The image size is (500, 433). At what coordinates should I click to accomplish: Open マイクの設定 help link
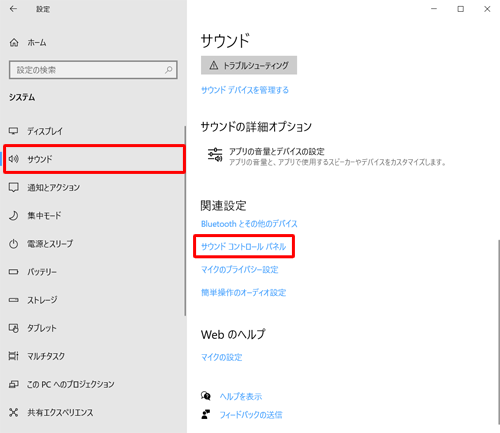pyautogui.click(x=221, y=357)
